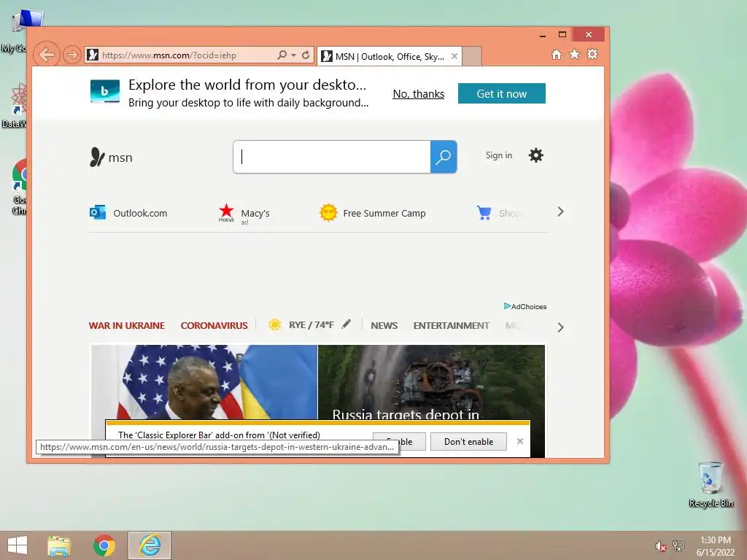
Task: Click the Sign in link
Action: [499, 155]
